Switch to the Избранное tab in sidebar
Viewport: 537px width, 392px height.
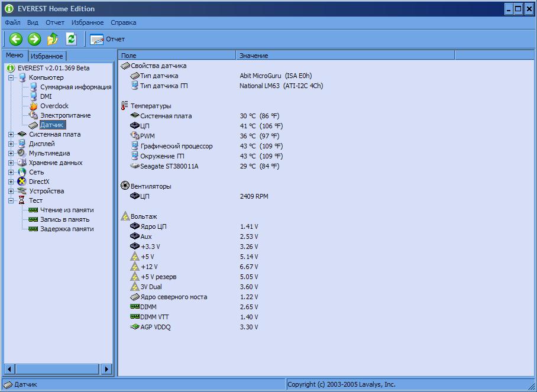tap(47, 56)
